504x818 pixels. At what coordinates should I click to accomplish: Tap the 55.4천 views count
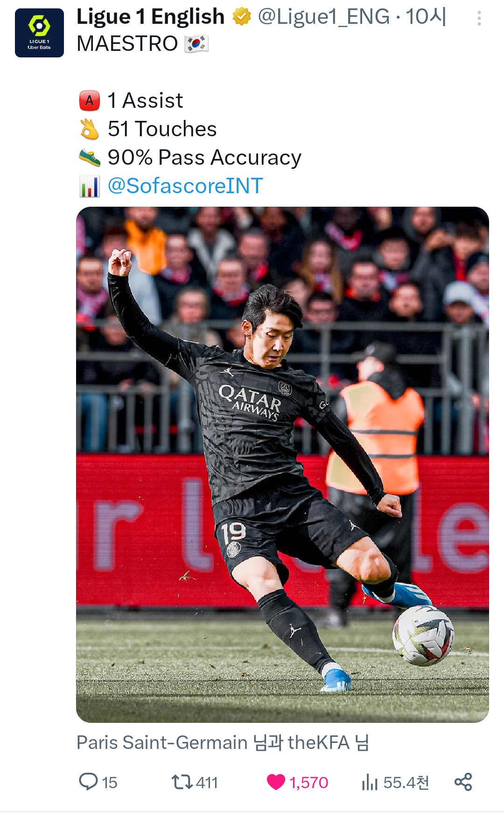point(406,783)
